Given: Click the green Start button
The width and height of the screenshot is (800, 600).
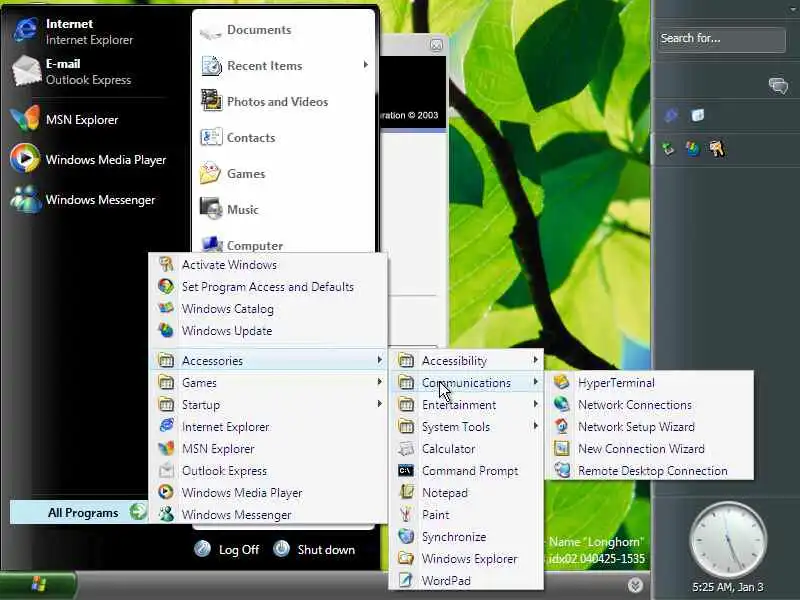Looking at the screenshot, I should [x=39, y=585].
